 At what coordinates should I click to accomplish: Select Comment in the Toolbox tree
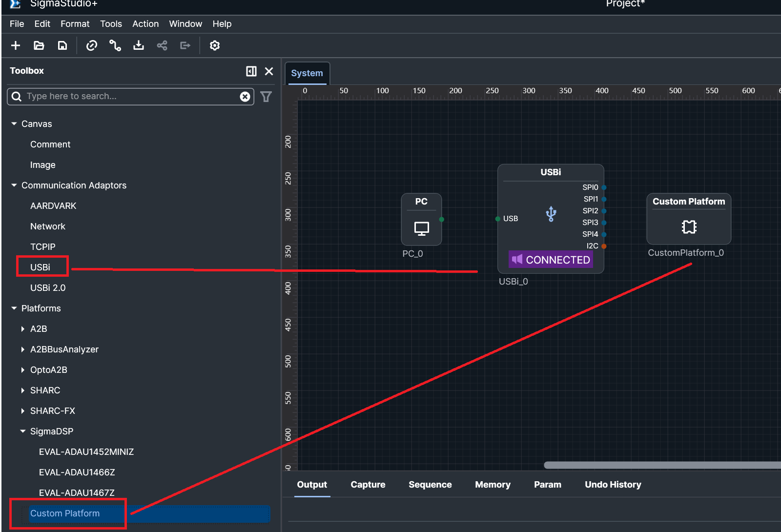(x=50, y=144)
